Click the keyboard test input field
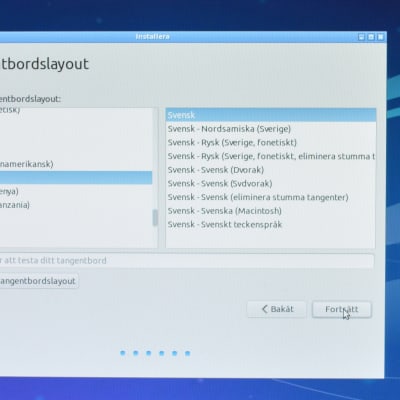400x400 pixels. (x=187, y=260)
